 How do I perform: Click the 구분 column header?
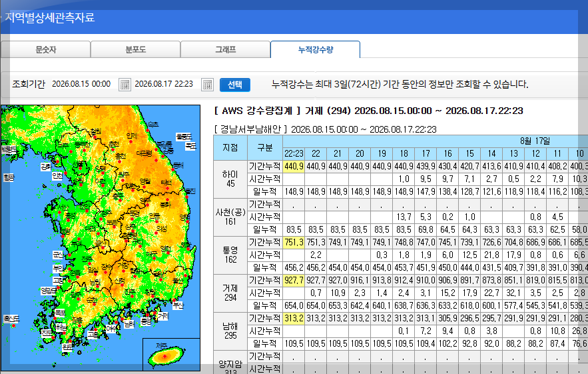(265, 147)
